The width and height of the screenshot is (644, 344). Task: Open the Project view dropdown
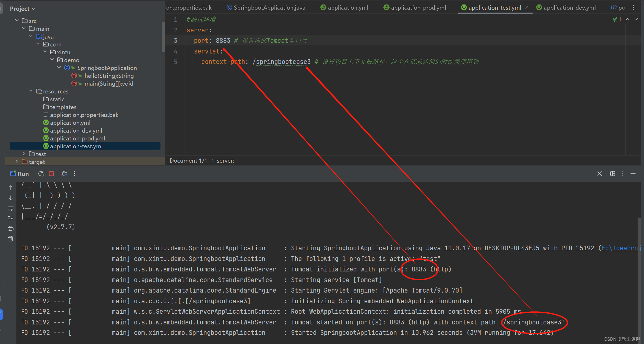coord(23,9)
